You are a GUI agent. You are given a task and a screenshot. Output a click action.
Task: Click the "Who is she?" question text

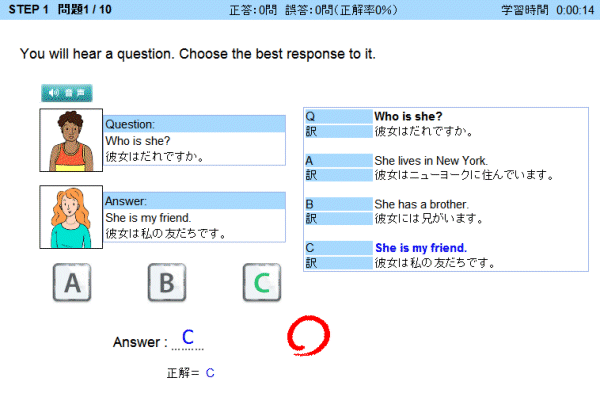[x=138, y=141]
